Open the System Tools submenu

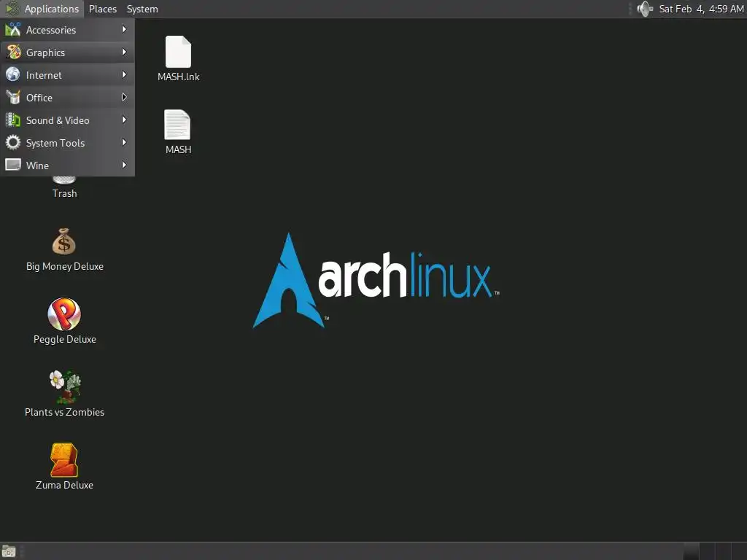point(67,143)
